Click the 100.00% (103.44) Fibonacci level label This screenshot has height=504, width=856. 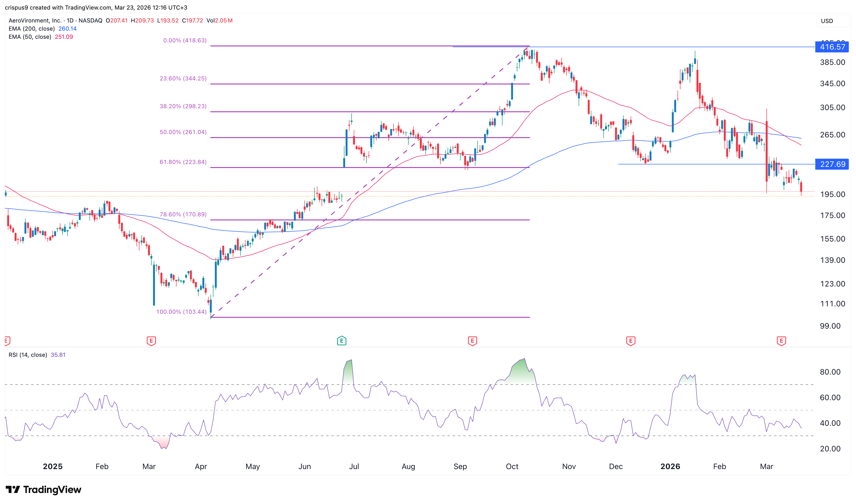pyautogui.click(x=181, y=312)
